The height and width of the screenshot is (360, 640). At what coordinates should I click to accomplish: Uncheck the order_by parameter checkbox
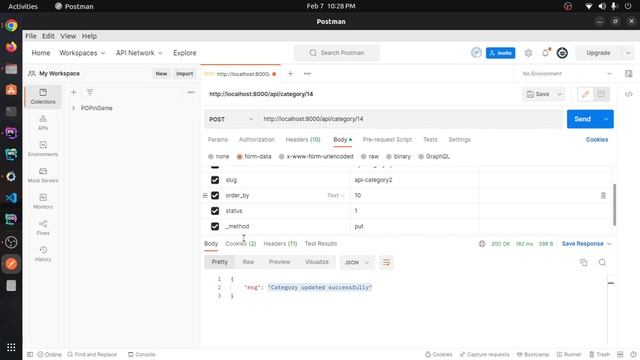(x=215, y=196)
